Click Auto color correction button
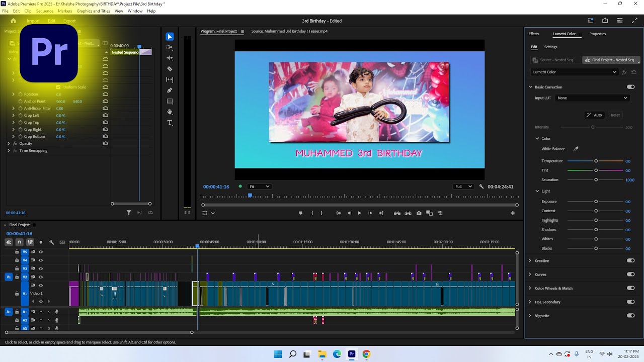 [x=594, y=115]
